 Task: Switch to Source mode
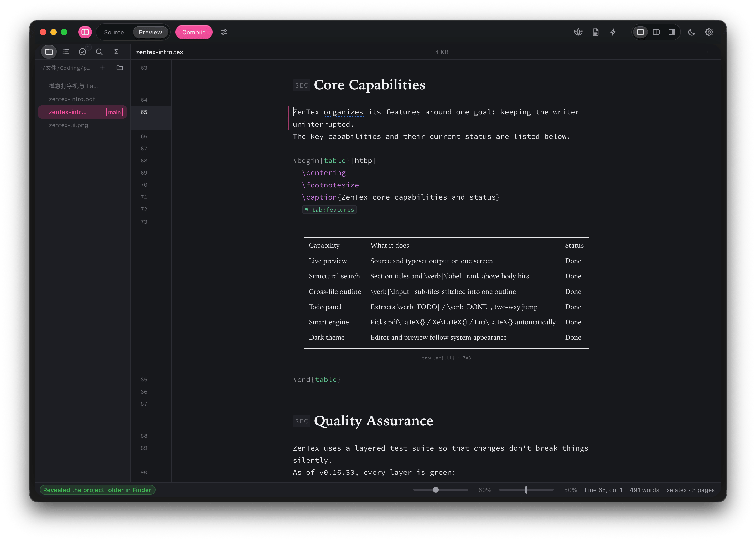tap(114, 32)
